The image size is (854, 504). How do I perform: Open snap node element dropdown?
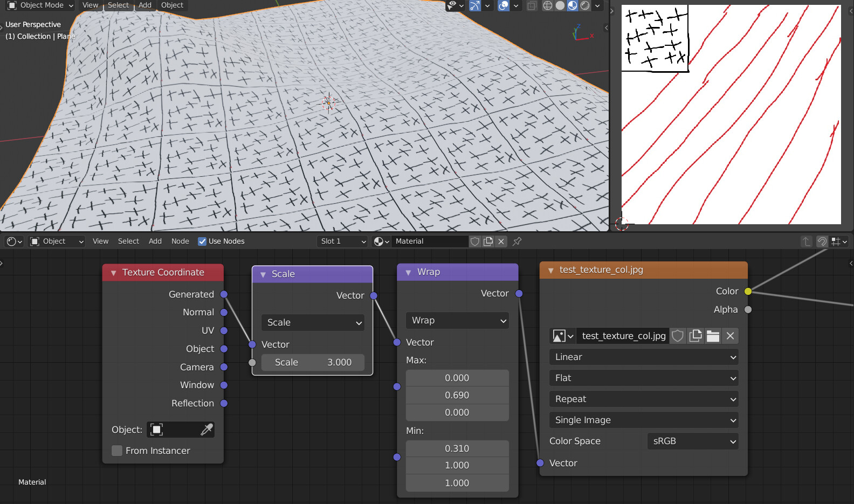click(839, 241)
